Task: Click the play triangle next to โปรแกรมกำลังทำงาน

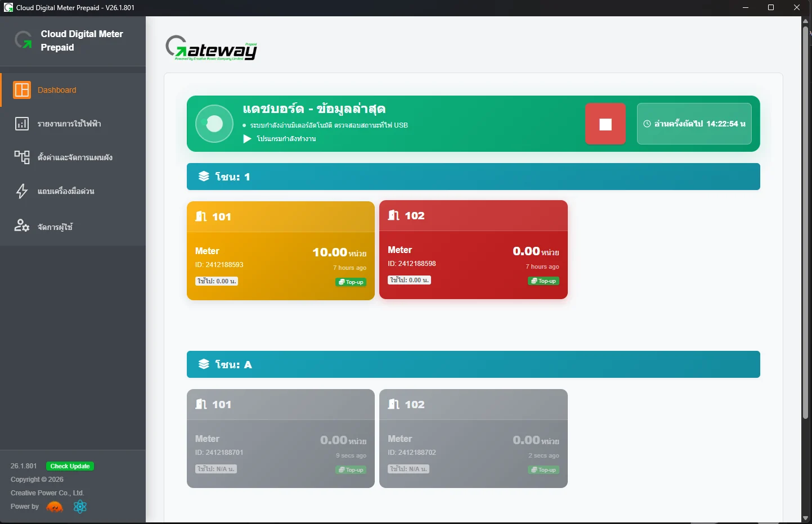Action: 247,139
